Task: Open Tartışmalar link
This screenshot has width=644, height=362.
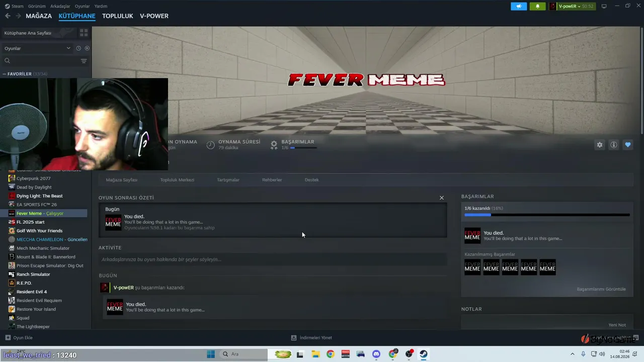Action: click(228, 180)
